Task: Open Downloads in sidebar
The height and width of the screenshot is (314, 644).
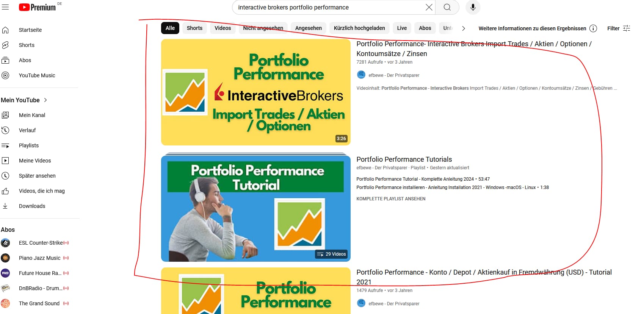Action: [32, 206]
